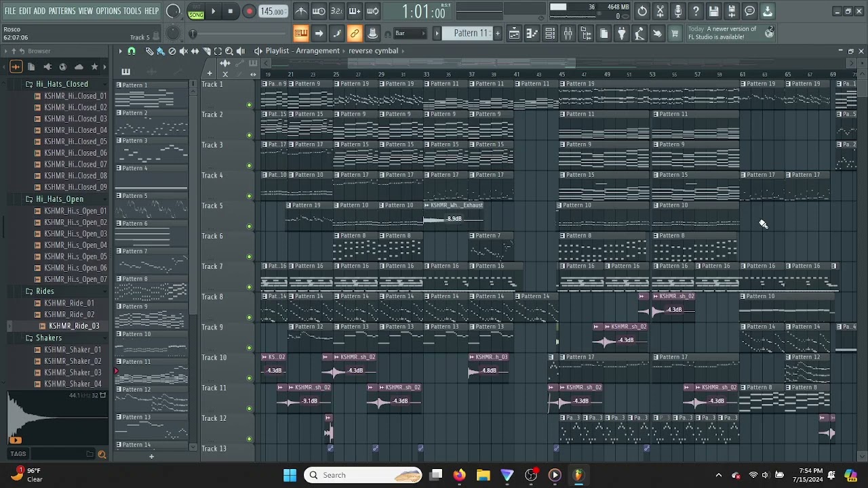The image size is (868, 488).
Task: Select the Paint brush tool in Playlist
Action: click(161, 51)
